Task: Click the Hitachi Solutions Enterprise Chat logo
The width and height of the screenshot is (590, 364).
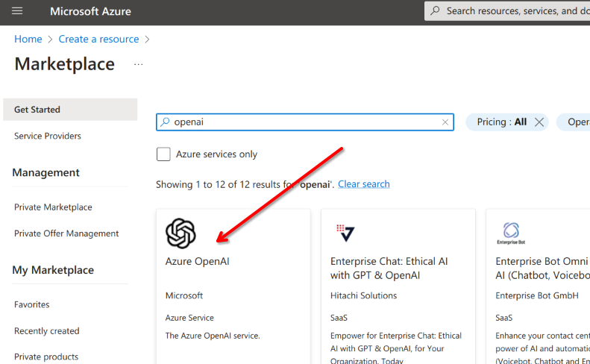Action: pos(345,233)
